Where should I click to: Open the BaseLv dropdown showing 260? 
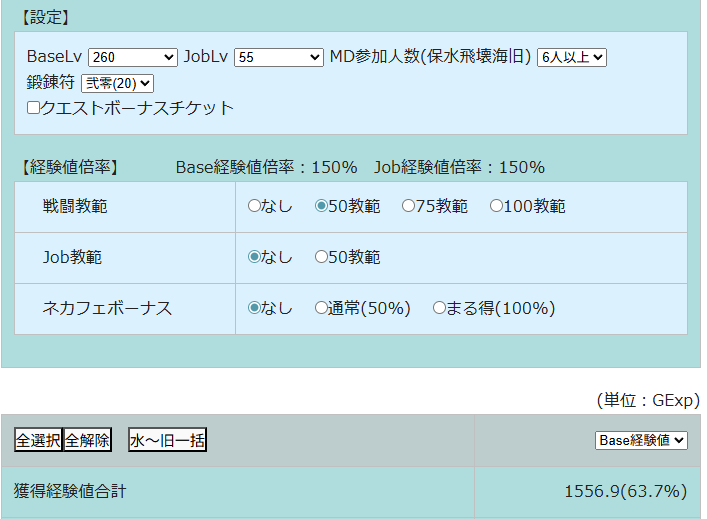[132, 58]
